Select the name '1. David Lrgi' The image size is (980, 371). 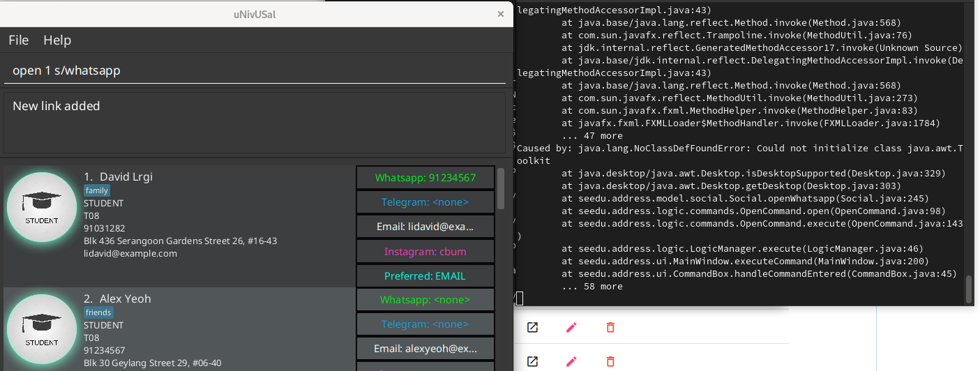118,176
